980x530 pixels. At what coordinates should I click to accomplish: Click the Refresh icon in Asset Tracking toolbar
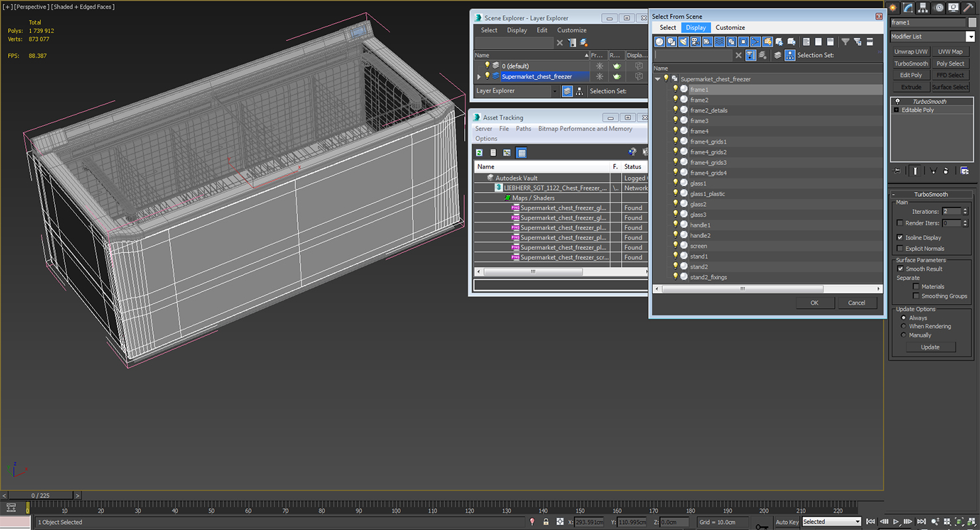(479, 152)
